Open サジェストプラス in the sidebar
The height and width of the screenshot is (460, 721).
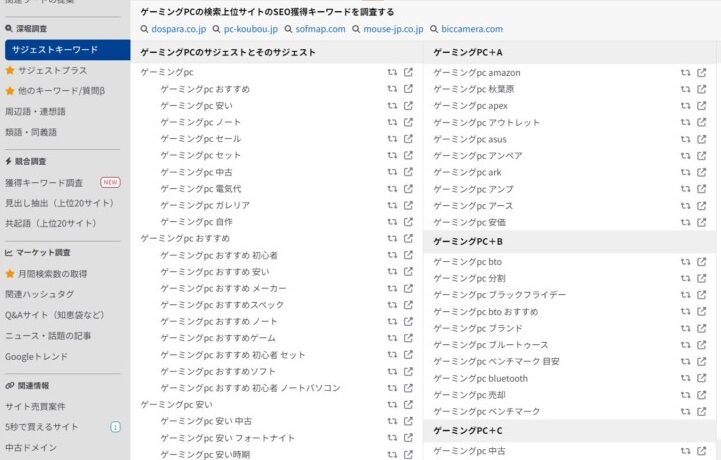[52, 70]
